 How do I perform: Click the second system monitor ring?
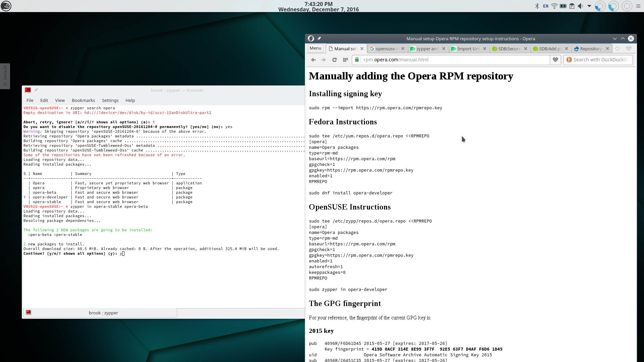tap(613, 6)
